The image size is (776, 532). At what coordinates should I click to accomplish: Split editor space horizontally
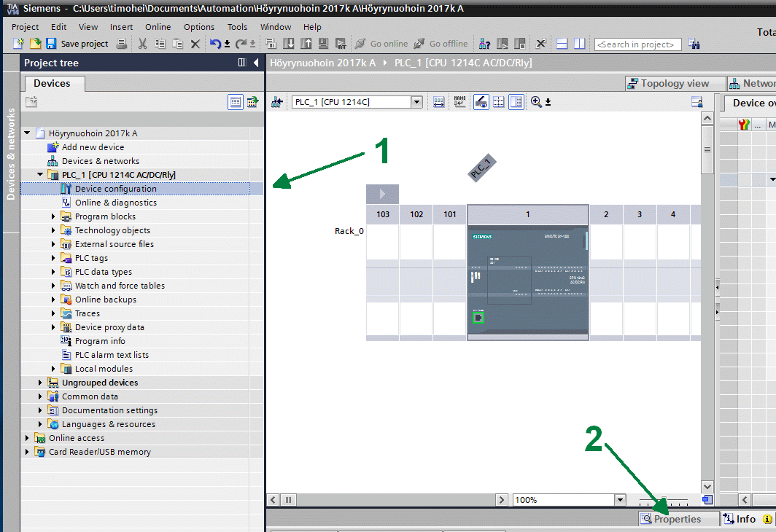tap(562, 44)
